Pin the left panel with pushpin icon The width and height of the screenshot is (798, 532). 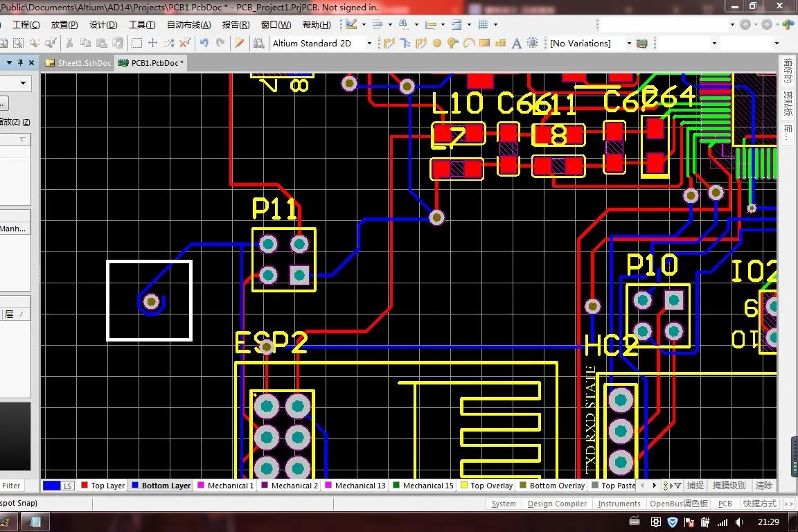pyautogui.click(x=20, y=62)
